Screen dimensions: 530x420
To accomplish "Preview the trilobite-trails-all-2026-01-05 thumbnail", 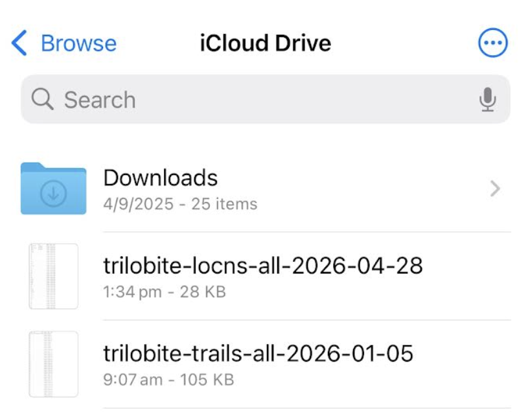I will [x=53, y=364].
